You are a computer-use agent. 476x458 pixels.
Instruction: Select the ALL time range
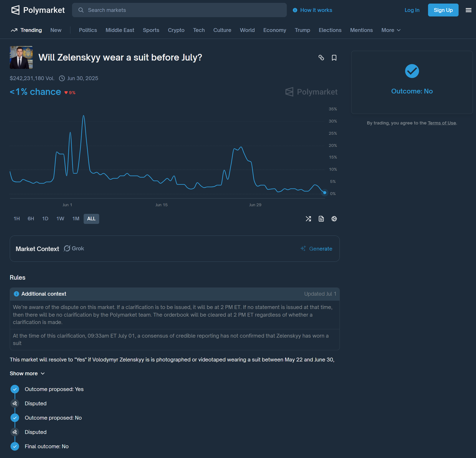pos(91,219)
